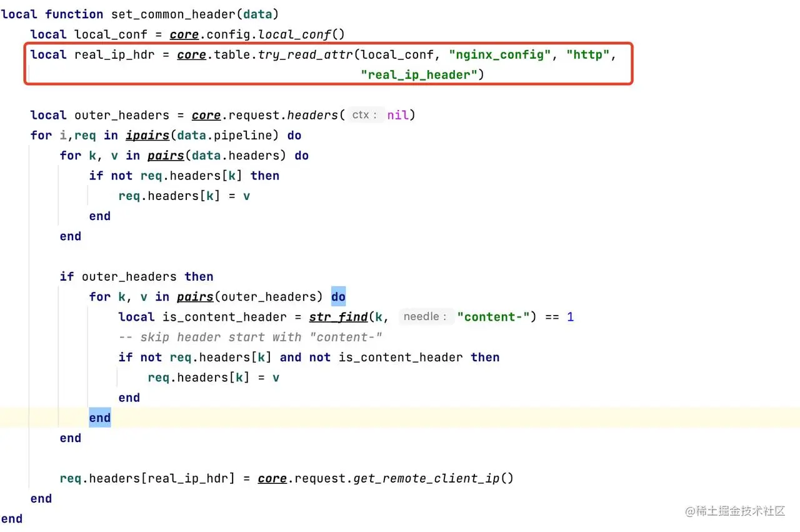Click the "http" string argument
Screen dimensions: 800x532
[x=588, y=55]
